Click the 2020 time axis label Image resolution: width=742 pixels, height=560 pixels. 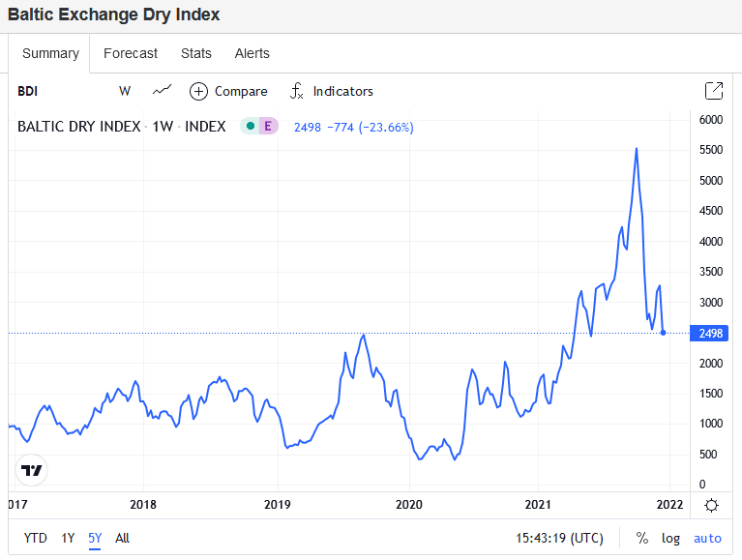pos(409,505)
